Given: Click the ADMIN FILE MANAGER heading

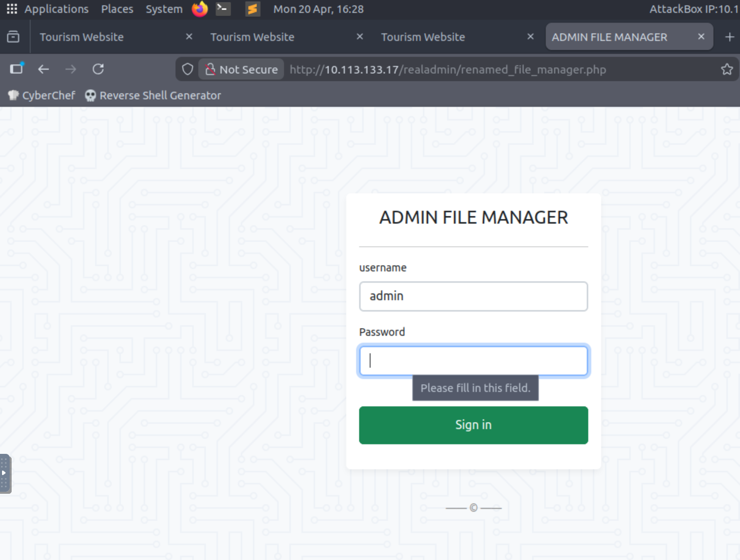Looking at the screenshot, I should pos(473,218).
